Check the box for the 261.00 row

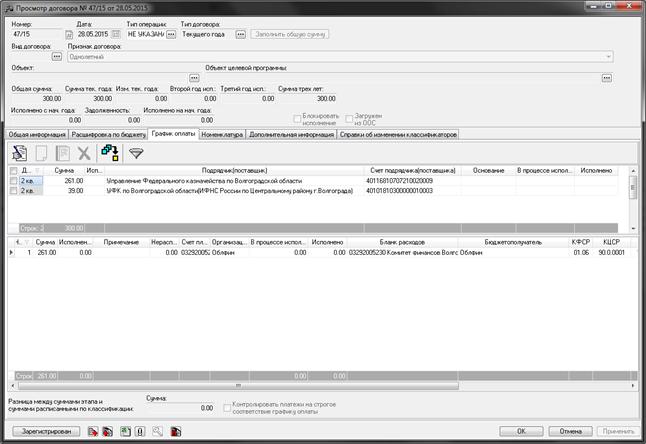pos(13,181)
